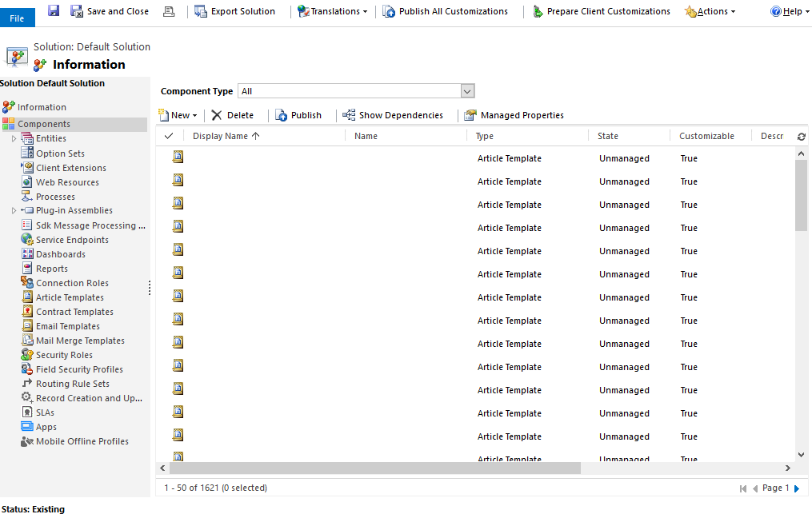Click the print icon next to Save and Close
This screenshot has width=812, height=514.
168,11
